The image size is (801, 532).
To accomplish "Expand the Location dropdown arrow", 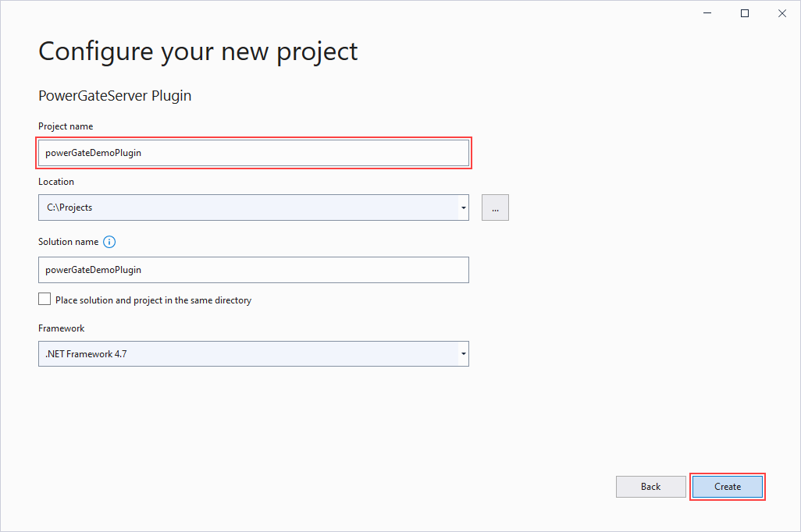I will [x=463, y=207].
